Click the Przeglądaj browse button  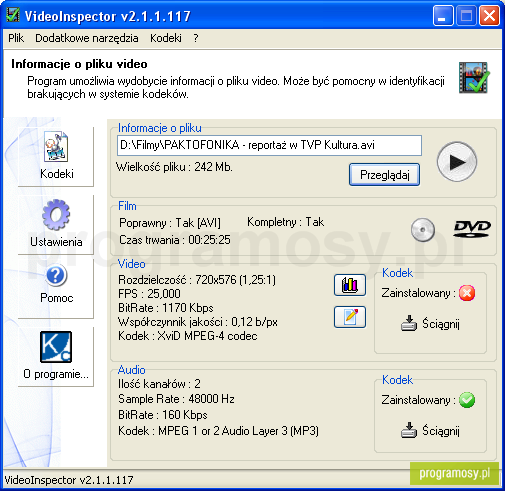pyautogui.click(x=384, y=175)
